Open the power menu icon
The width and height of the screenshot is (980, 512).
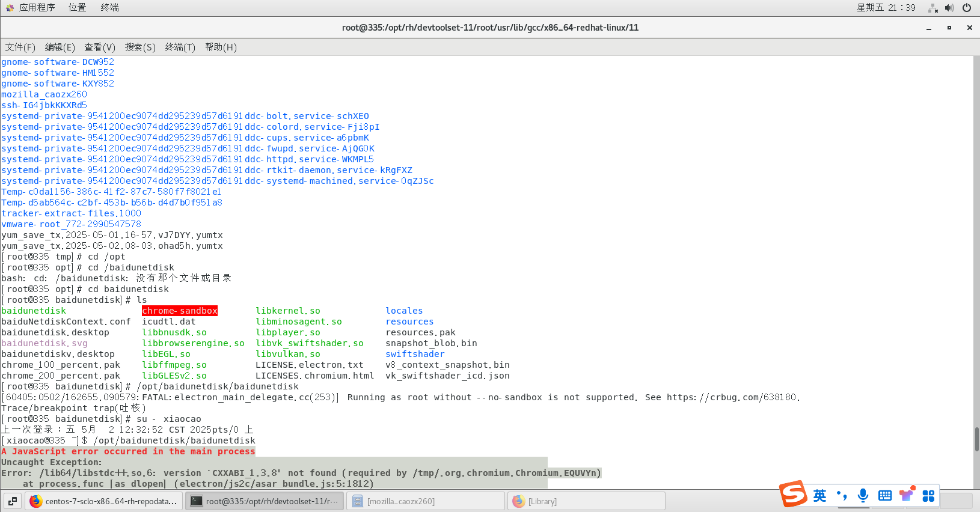(967, 8)
